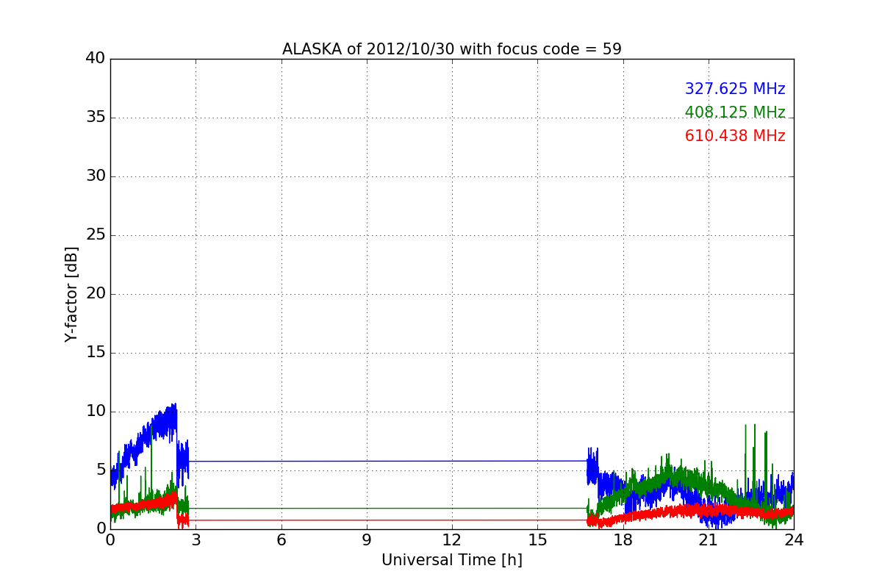This screenshot has height=588, width=882.
Task: Click x-axis tick label 18
Action: pyautogui.click(x=623, y=539)
